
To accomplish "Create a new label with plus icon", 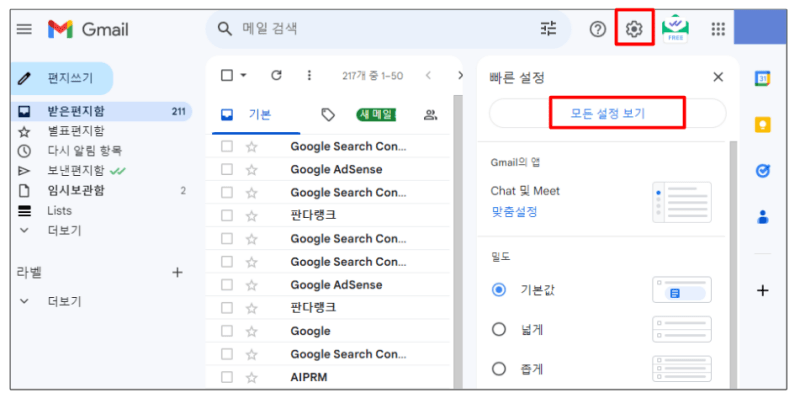I will pos(177,272).
